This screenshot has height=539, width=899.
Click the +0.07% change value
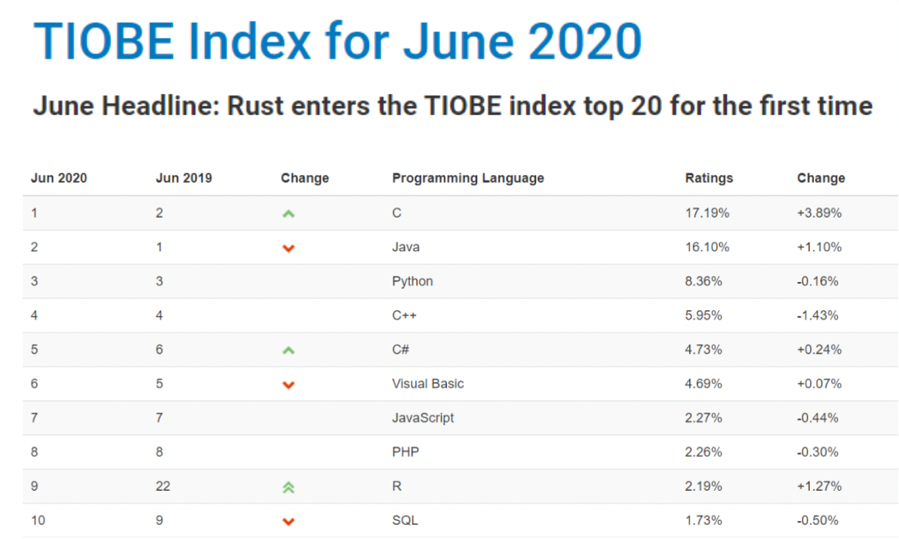coord(819,384)
